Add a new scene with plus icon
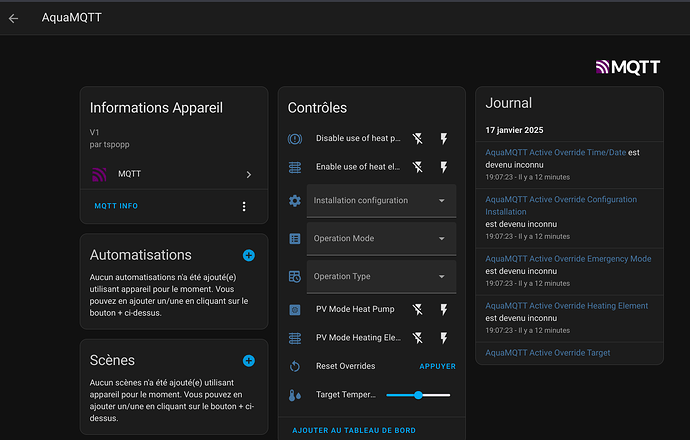Screen dimensions: 690x440 click(x=249, y=361)
